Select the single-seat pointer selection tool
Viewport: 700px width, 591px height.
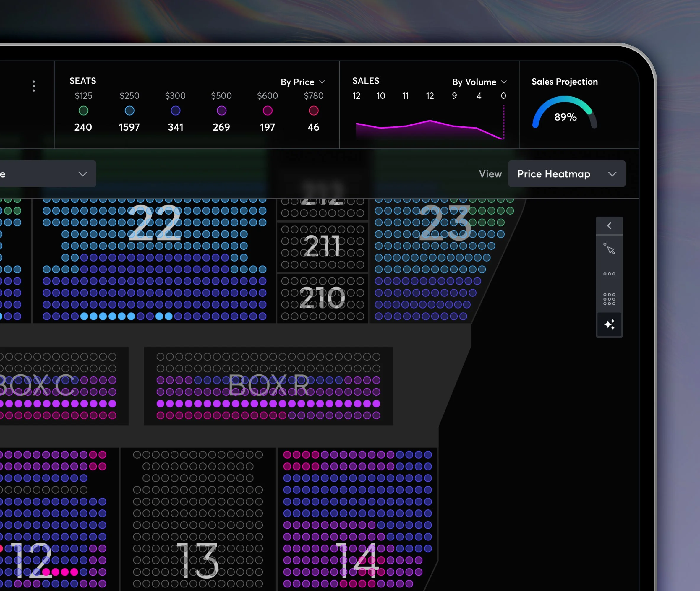pos(609,249)
